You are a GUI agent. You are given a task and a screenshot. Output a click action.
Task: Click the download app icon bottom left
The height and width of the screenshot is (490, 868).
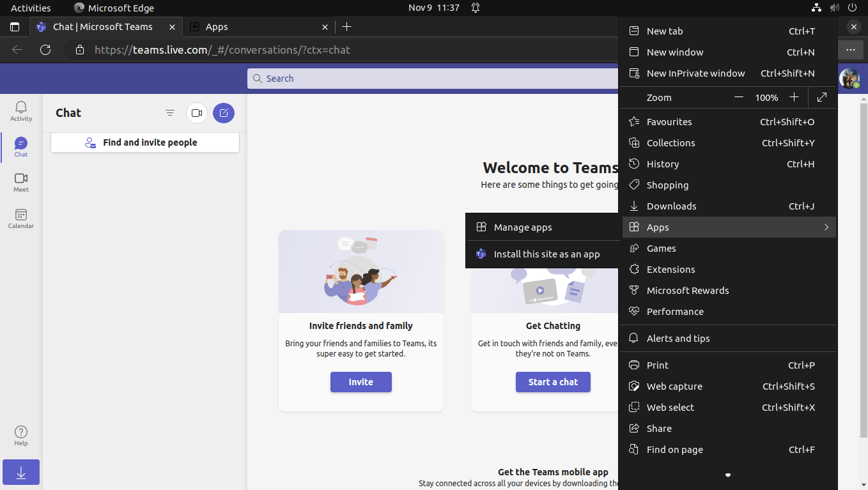(x=20, y=472)
